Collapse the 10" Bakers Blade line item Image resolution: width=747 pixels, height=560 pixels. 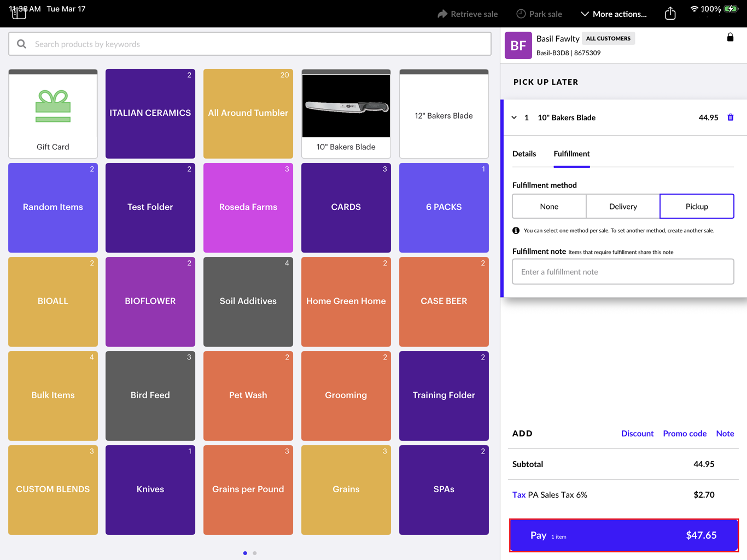pyautogui.click(x=514, y=118)
